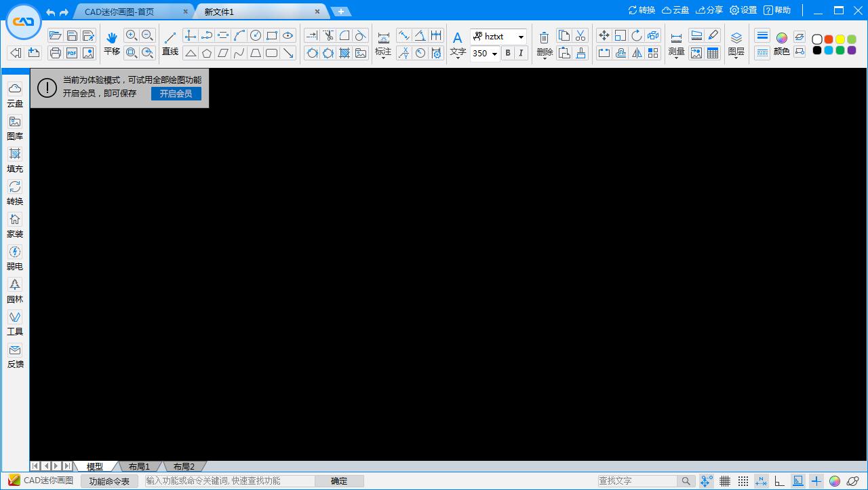Image resolution: width=868 pixels, height=490 pixels.
Task: Select the 平移 pan hand tool
Action: (x=112, y=43)
